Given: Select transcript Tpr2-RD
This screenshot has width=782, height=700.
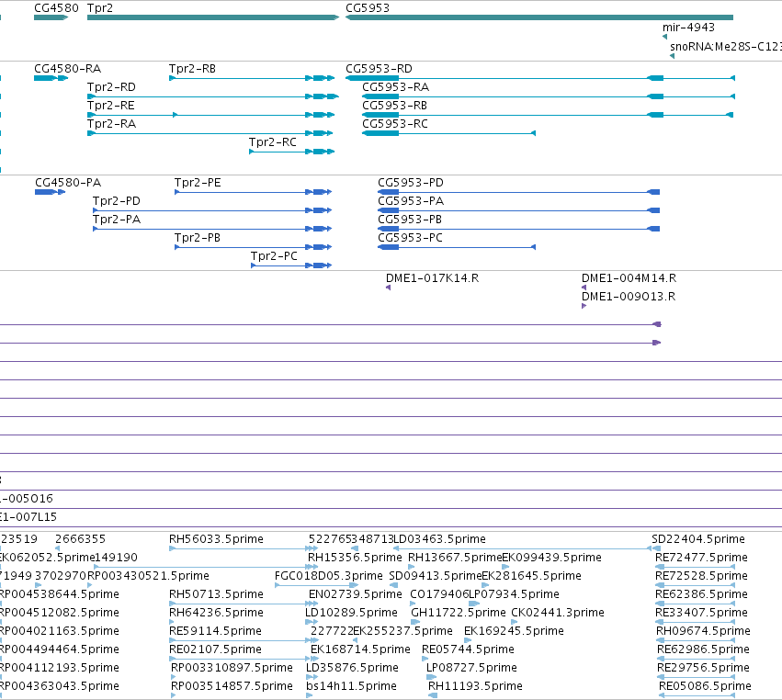Looking at the screenshot, I should point(213,96).
